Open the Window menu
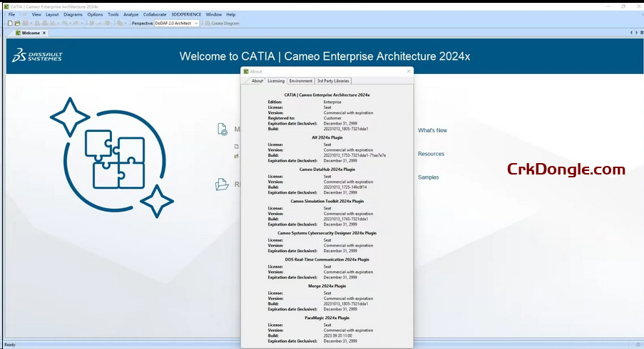Screen dimensions: 644x349 (213, 14)
